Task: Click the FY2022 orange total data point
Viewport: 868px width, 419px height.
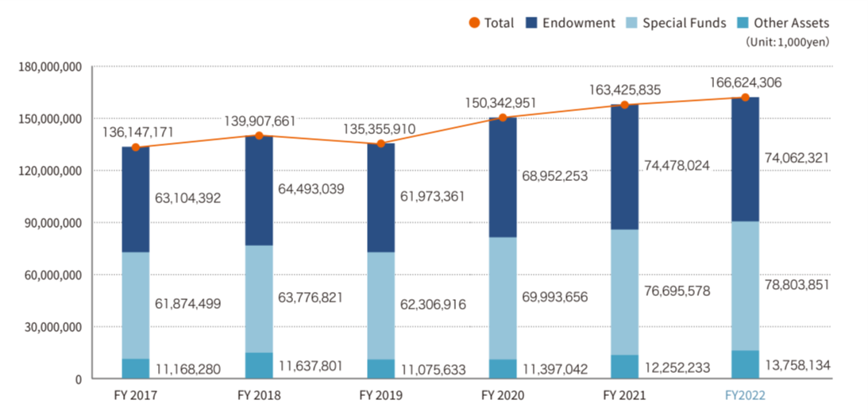Action: [745, 98]
